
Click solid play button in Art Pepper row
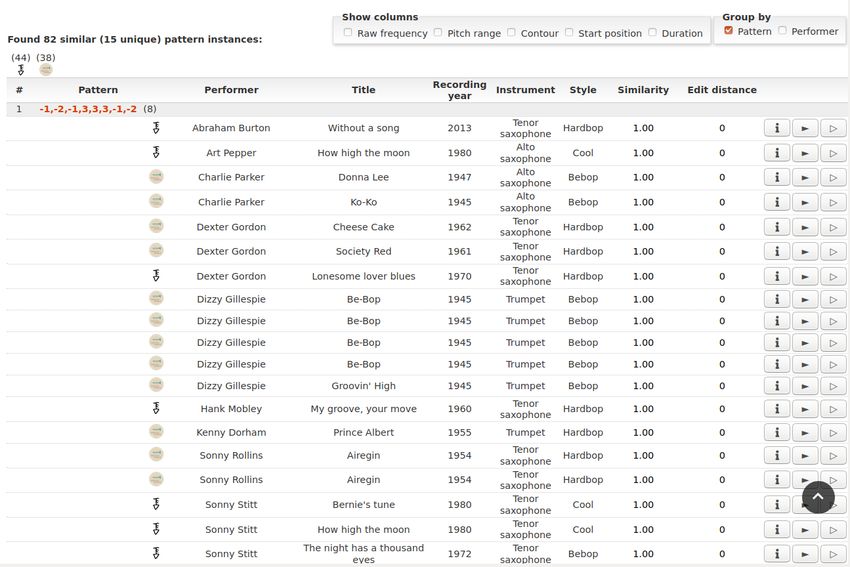click(x=805, y=153)
